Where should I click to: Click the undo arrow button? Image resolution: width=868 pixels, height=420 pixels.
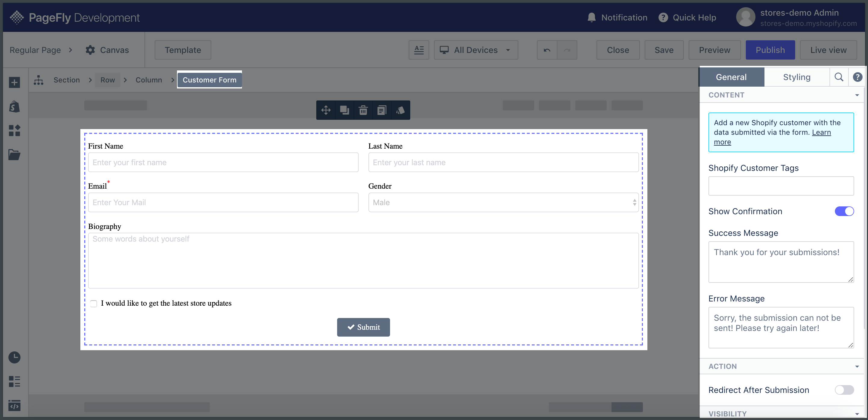547,50
